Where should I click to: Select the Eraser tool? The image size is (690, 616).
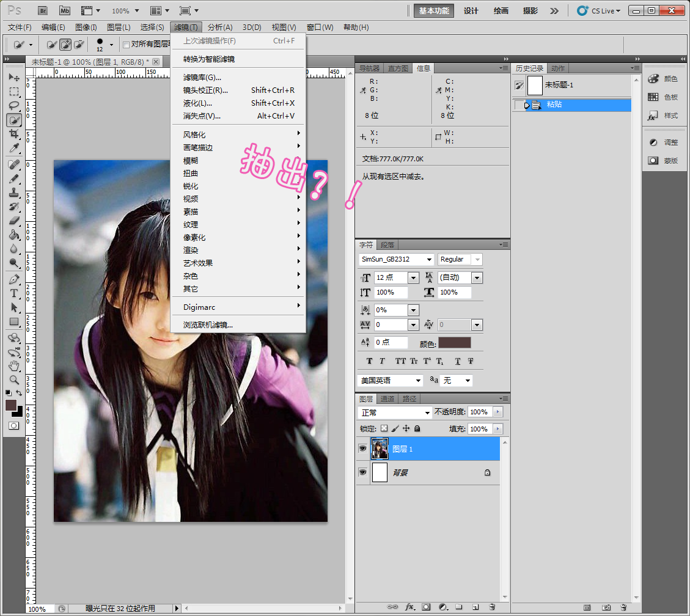coord(14,221)
